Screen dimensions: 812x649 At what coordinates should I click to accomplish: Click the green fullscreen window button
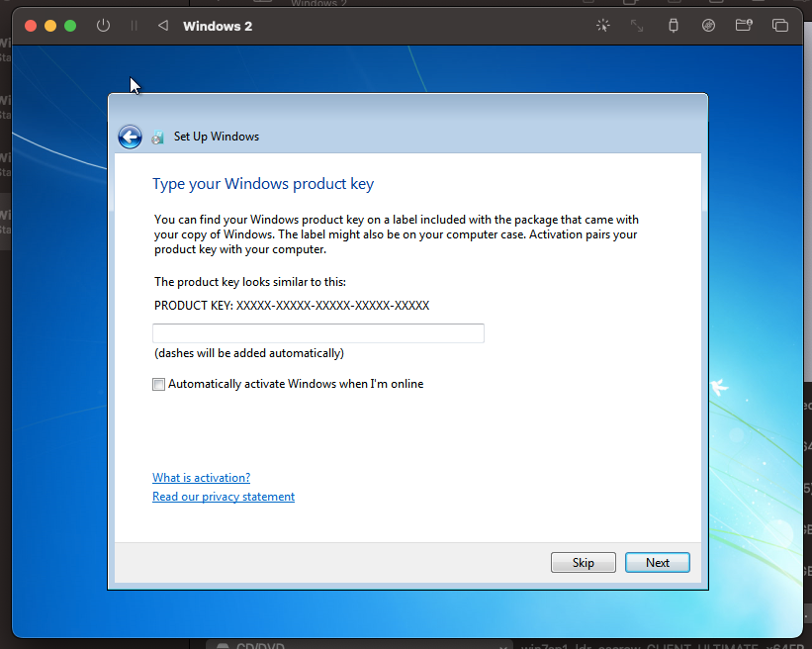click(70, 26)
